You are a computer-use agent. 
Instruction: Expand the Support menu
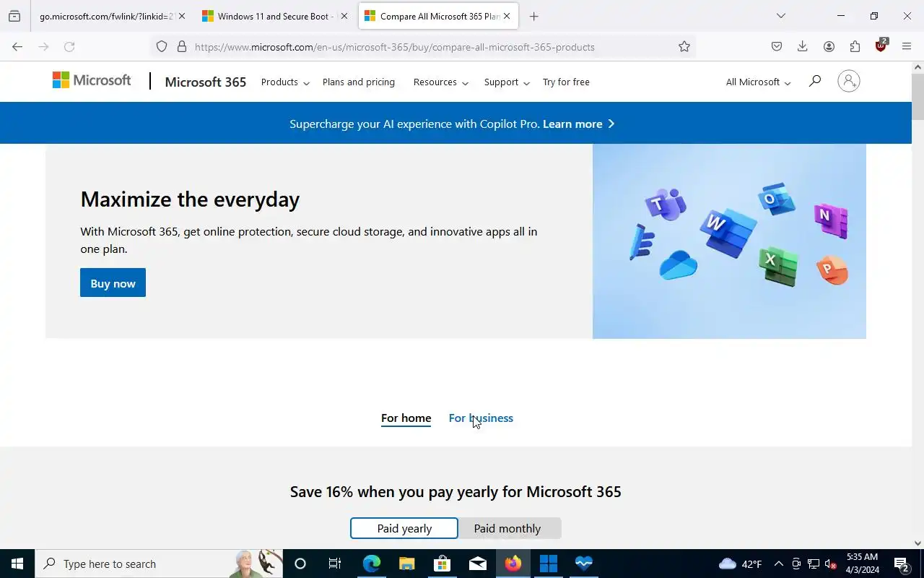click(507, 82)
